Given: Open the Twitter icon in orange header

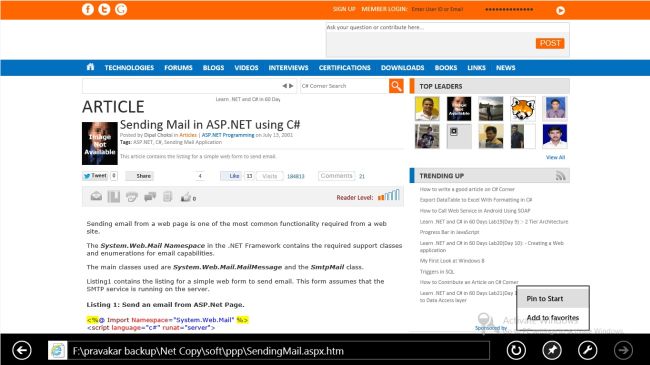Looking at the screenshot, I should pos(104,9).
